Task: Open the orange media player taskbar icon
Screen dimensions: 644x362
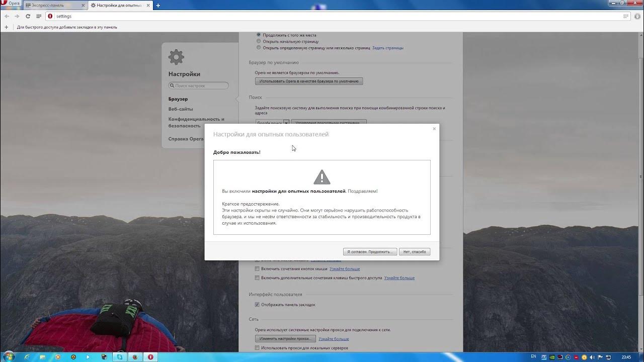Action: 58,357
